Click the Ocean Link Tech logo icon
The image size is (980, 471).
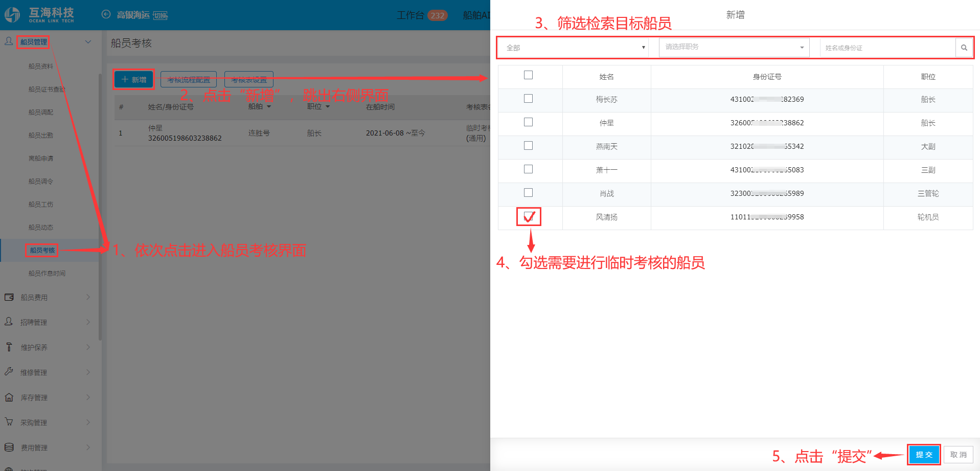(12, 15)
